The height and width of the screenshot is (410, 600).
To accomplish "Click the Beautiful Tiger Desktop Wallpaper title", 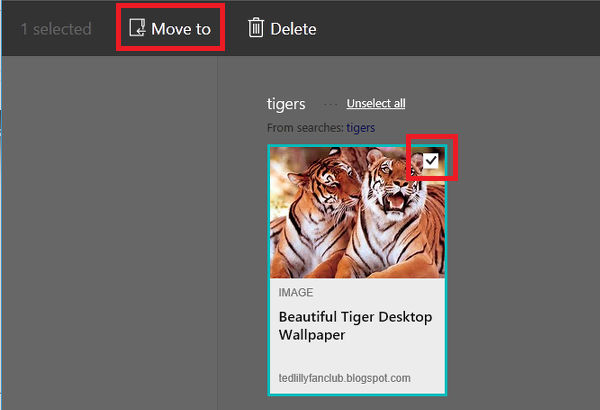I will click(x=355, y=326).
